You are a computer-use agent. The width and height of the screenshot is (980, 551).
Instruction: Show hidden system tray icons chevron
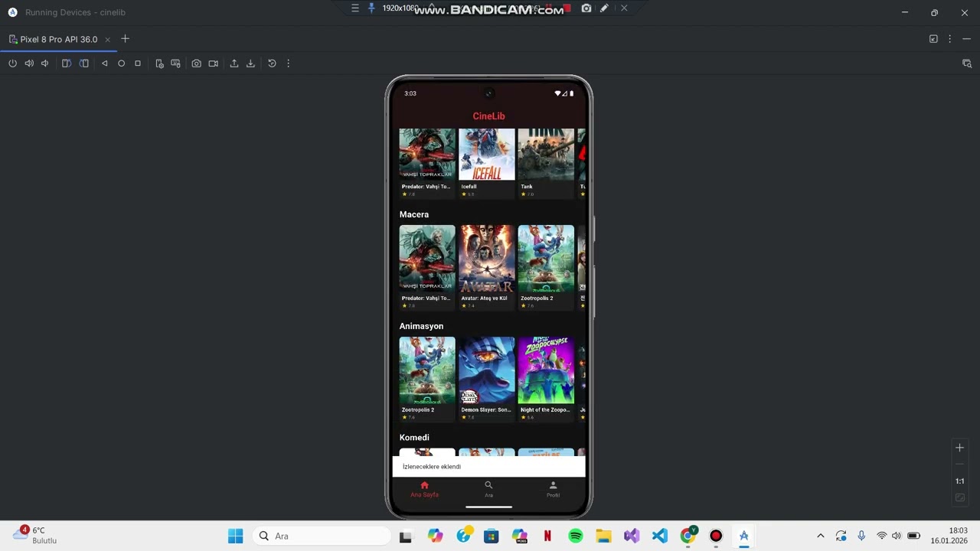tap(821, 536)
